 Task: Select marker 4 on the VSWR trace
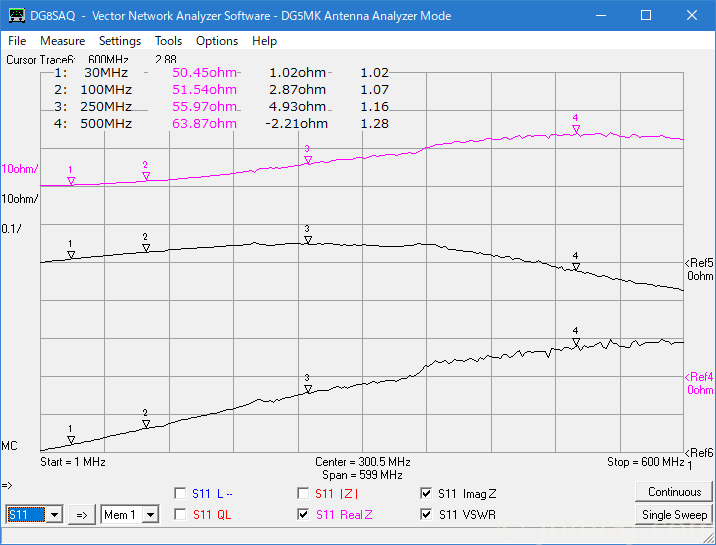(x=576, y=342)
